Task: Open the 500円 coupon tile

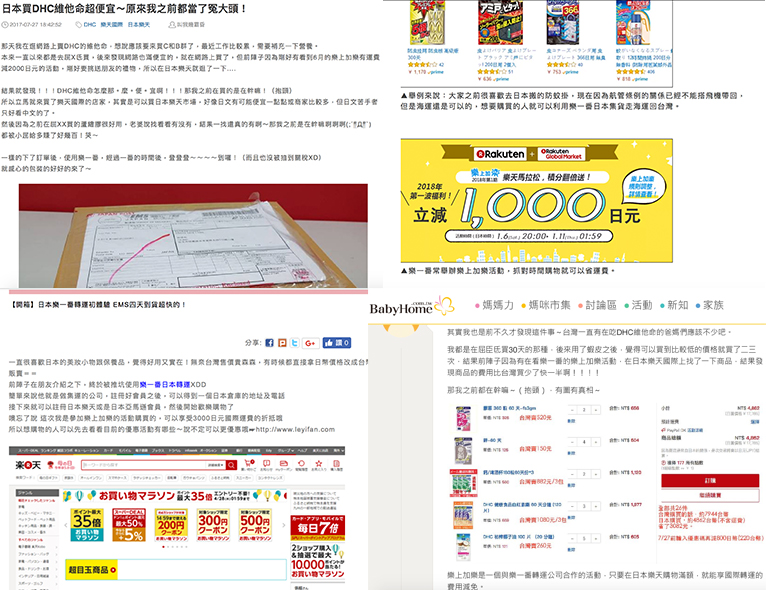Action: 255,525
